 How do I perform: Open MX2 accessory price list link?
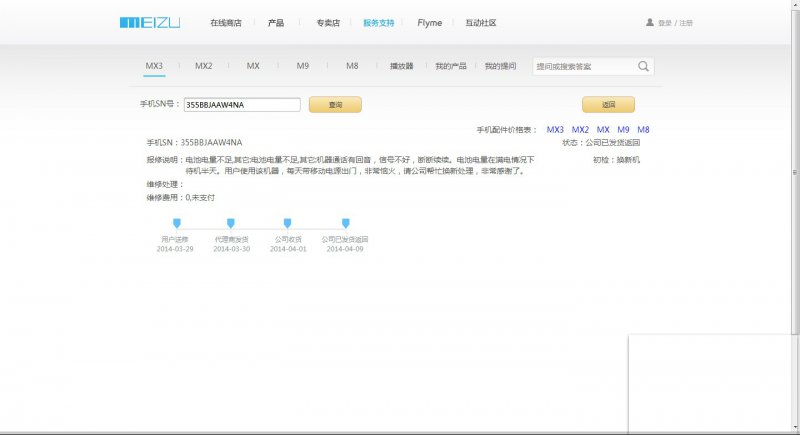point(580,130)
